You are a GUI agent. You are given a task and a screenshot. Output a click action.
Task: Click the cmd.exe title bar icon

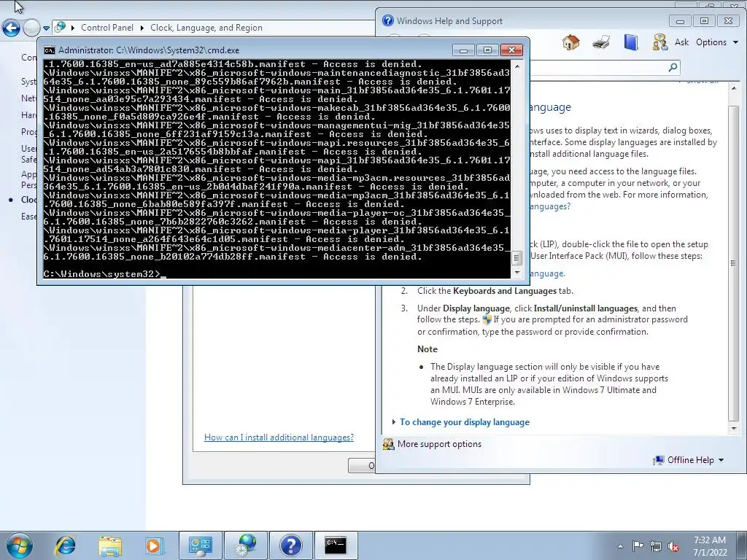49,50
